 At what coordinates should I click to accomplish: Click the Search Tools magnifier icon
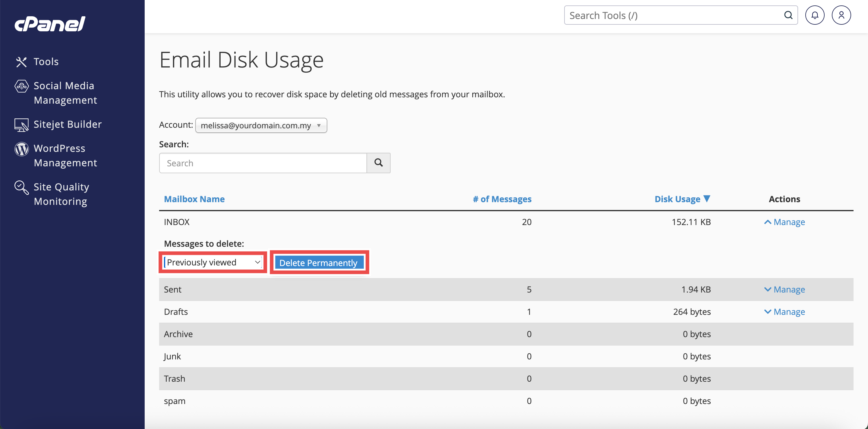coord(788,15)
